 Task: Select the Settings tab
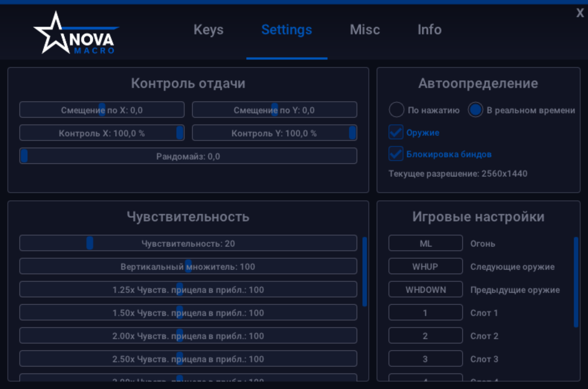(x=286, y=30)
